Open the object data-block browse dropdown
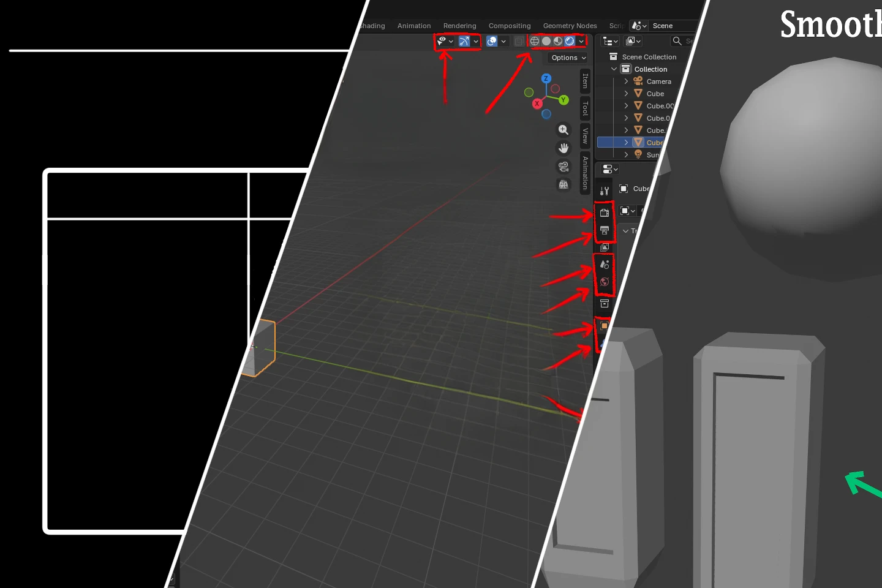The height and width of the screenshot is (588, 882). click(628, 211)
